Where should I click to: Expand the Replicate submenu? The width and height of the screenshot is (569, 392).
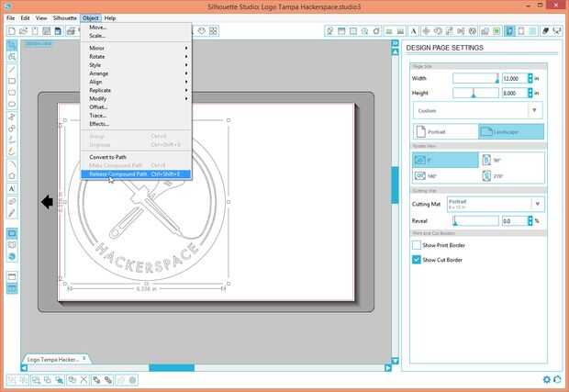(x=137, y=90)
